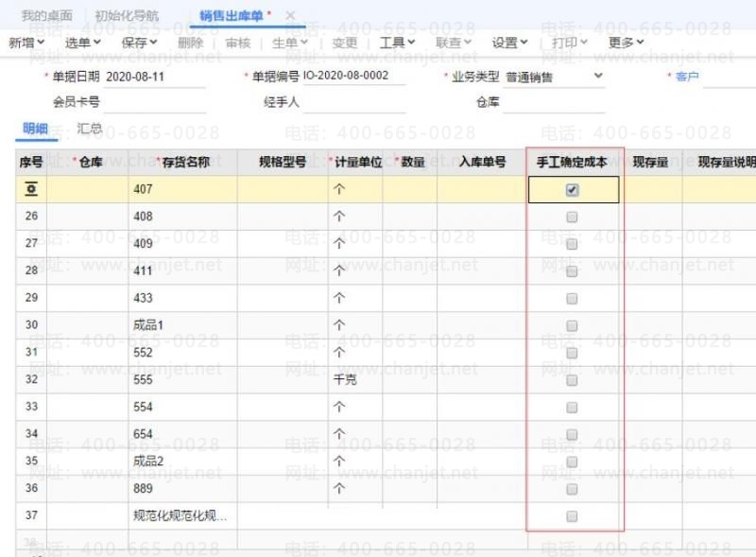This screenshot has height=557, width=756.
Task: Open the 业务类型 combo box
Action: click(554, 77)
